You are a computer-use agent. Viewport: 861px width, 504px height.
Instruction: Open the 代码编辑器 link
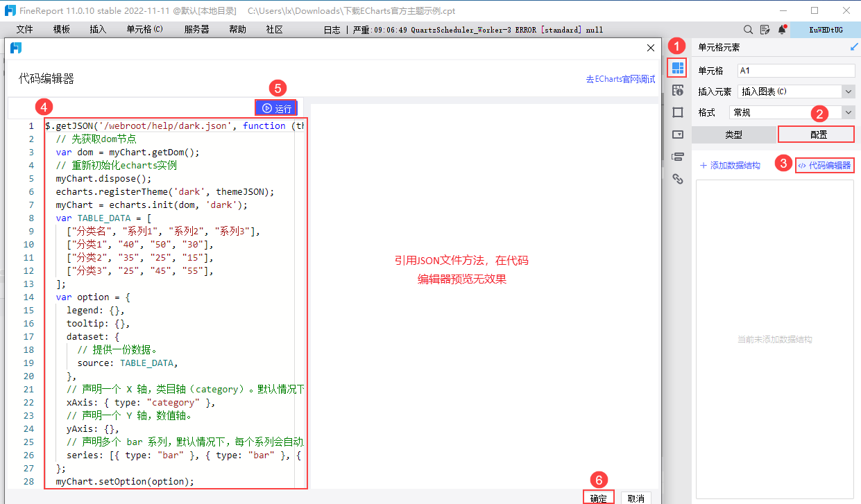824,165
